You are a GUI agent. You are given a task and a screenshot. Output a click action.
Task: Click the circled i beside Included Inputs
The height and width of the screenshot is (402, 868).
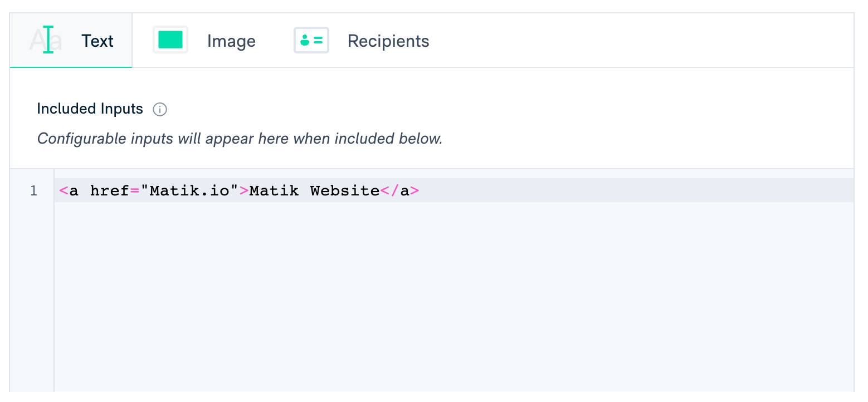159,110
